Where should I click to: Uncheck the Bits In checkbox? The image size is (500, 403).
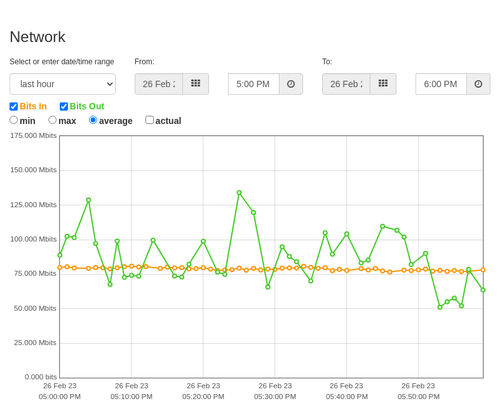tap(14, 106)
